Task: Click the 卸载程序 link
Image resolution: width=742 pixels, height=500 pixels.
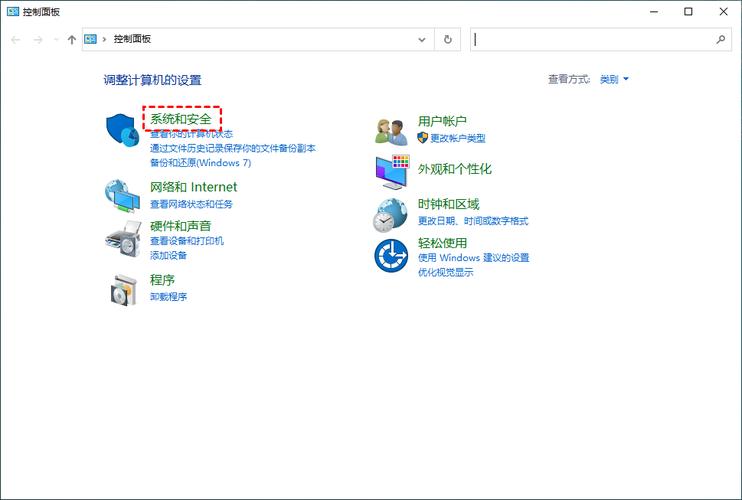Action: point(168,297)
